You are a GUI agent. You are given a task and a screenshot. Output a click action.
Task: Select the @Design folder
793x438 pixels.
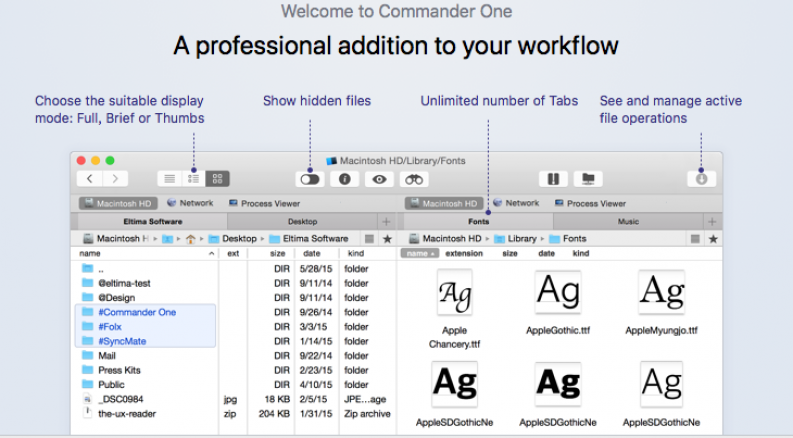coord(236,297)
